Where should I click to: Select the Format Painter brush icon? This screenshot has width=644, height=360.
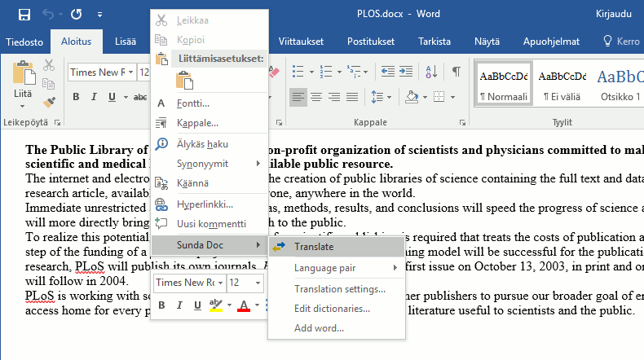(x=49, y=102)
